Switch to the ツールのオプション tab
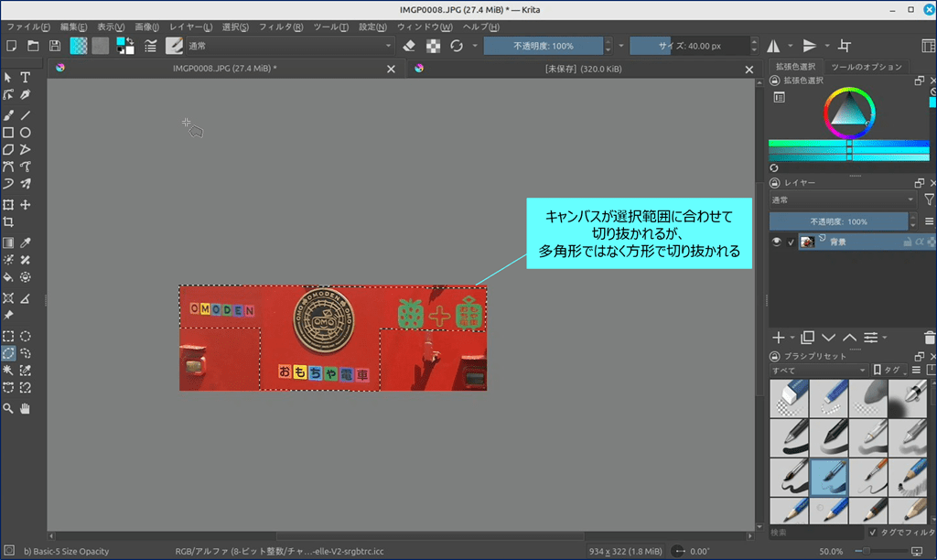Screen dimensions: 937x560 click(x=866, y=67)
